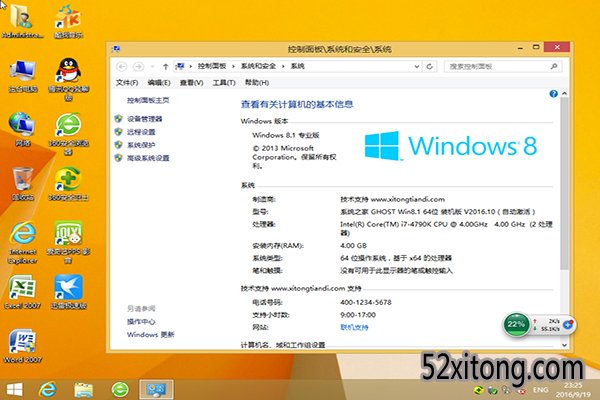Viewport: 600px width, 400px height.
Task: Open the 查看(V) menu
Action: coord(191,83)
